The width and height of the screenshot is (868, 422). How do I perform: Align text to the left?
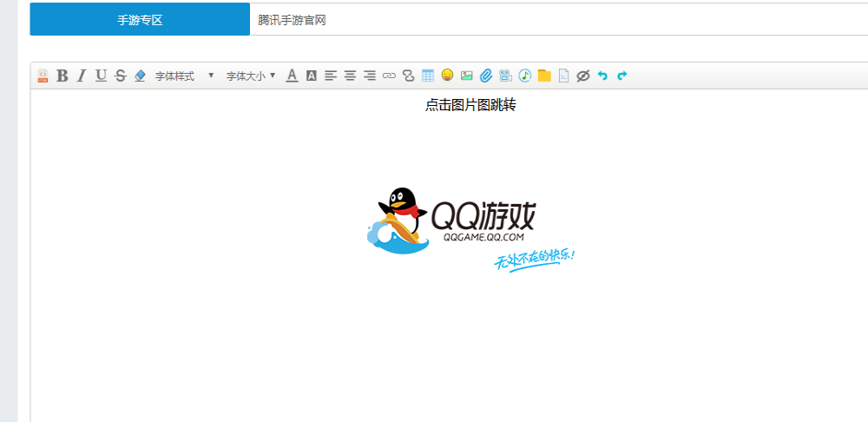331,76
